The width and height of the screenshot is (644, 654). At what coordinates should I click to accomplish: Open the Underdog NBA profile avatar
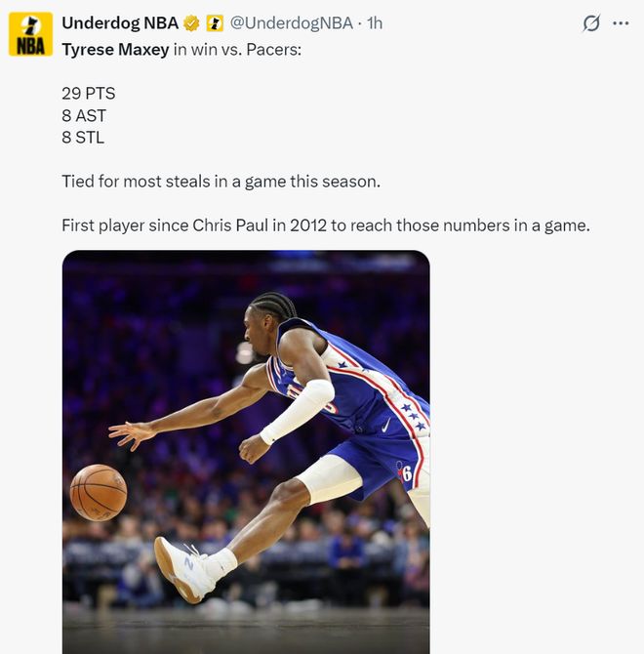(31, 34)
